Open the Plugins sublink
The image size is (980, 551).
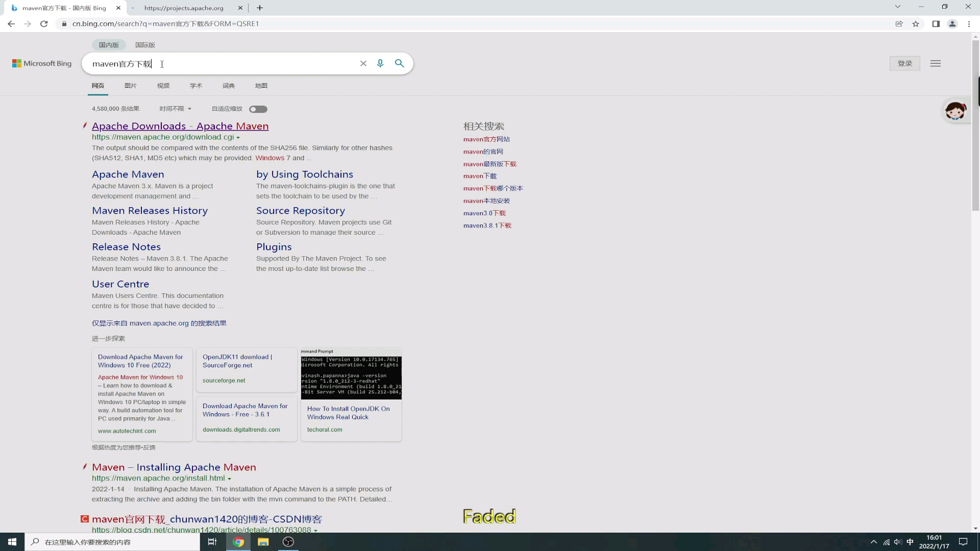coord(274,247)
